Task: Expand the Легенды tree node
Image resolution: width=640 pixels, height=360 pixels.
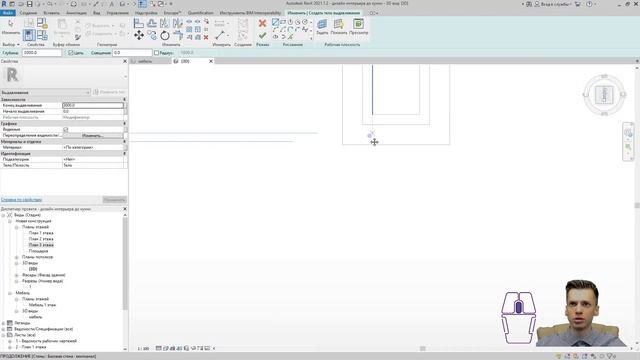Action: click(x=3, y=323)
